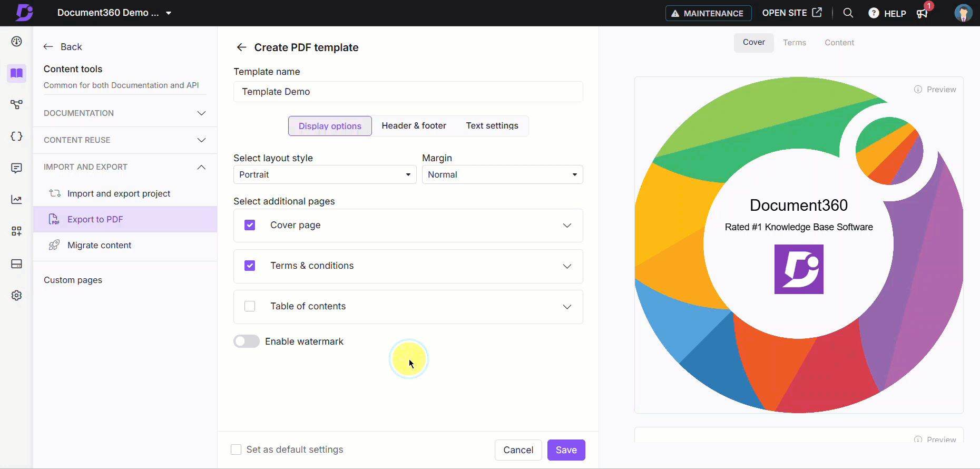Screen dimensions: 980x469
Task: Expand the DOCUMENTATION sidebar section
Action: (x=125, y=113)
